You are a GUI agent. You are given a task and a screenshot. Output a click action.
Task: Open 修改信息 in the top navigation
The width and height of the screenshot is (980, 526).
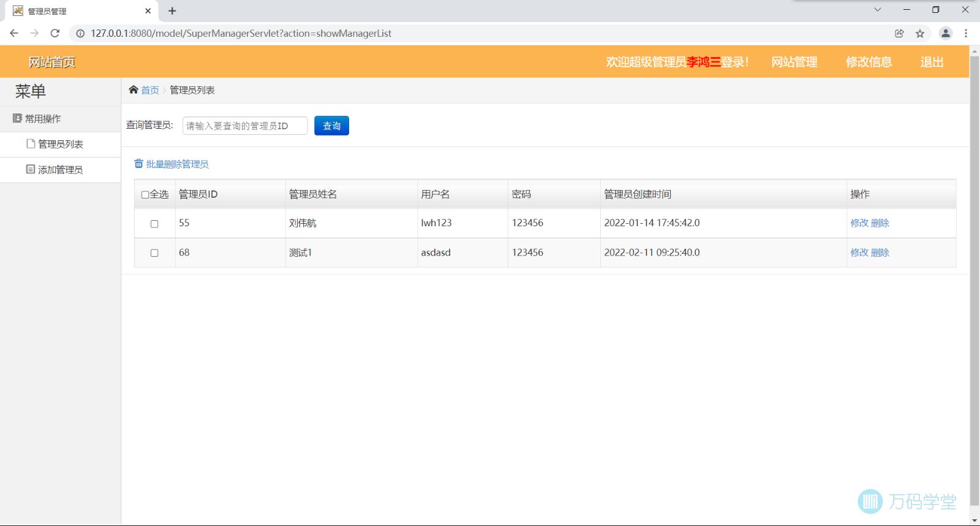point(869,62)
